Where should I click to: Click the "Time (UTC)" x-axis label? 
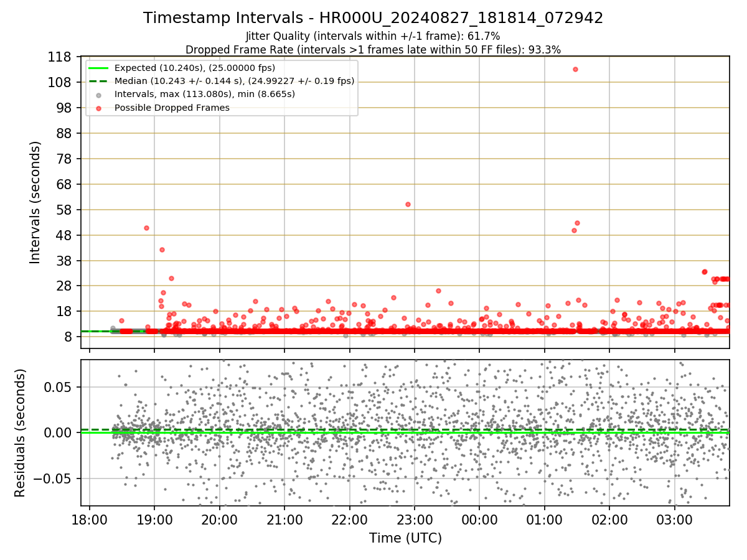tap(405, 538)
